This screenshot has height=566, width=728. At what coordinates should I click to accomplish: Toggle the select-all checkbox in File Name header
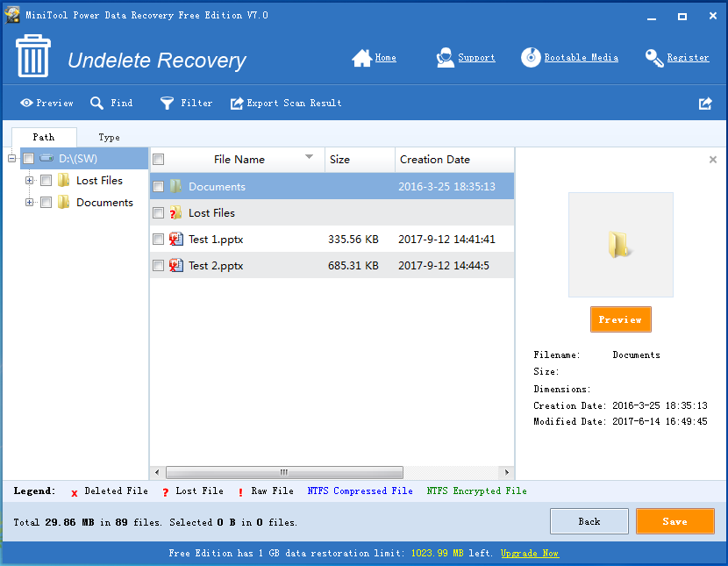tap(159, 159)
